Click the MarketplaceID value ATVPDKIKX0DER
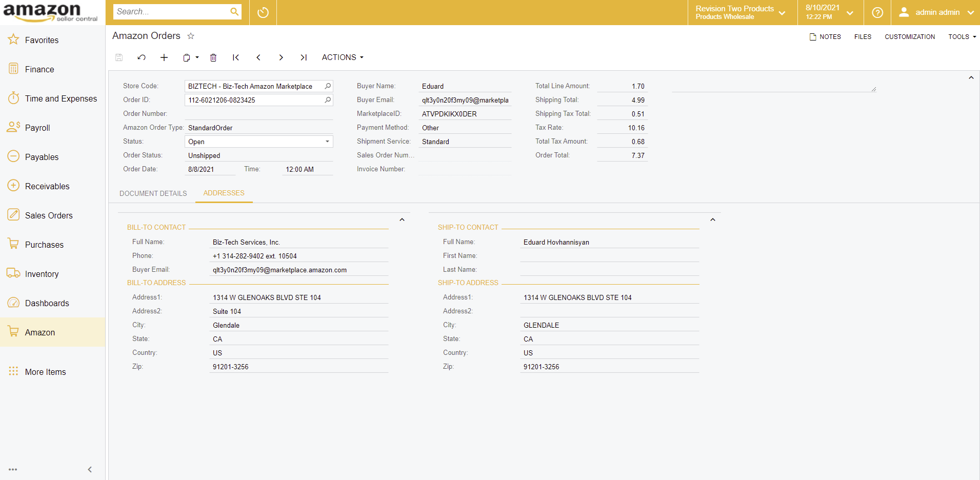The height and width of the screenshot is (480, 980). pyautogui.click(x=465, y=114)
